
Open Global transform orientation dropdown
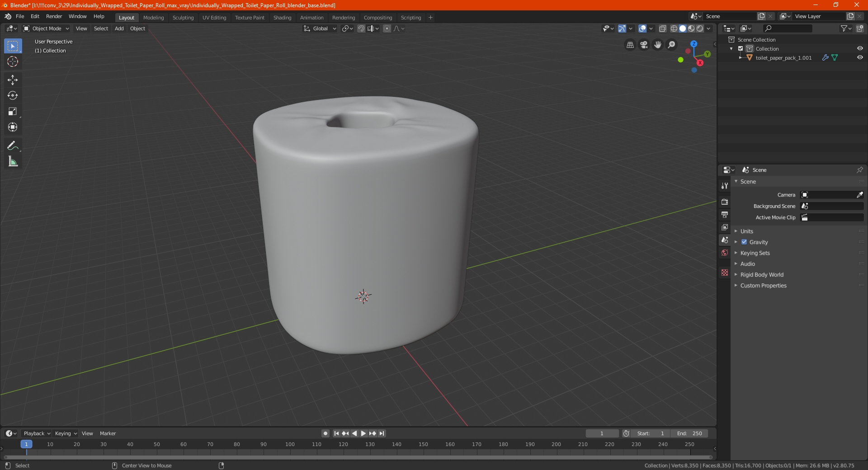pos(320,28)
